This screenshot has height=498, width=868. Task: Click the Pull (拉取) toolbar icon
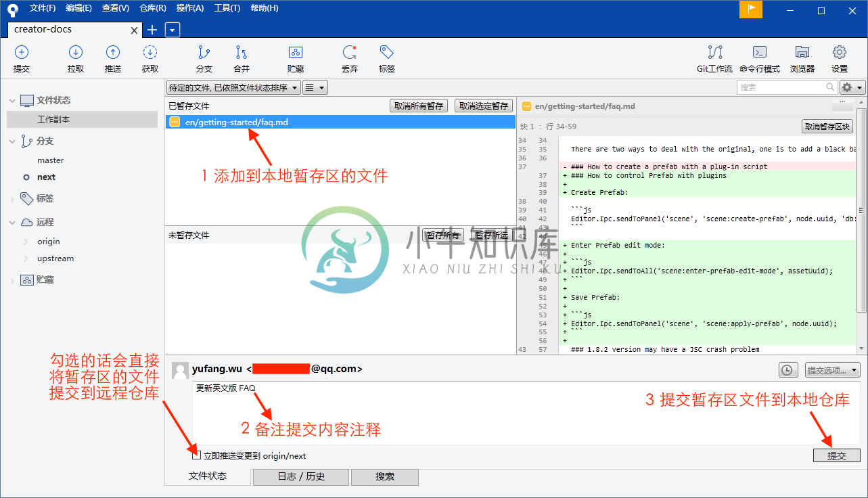click(76, 53)
